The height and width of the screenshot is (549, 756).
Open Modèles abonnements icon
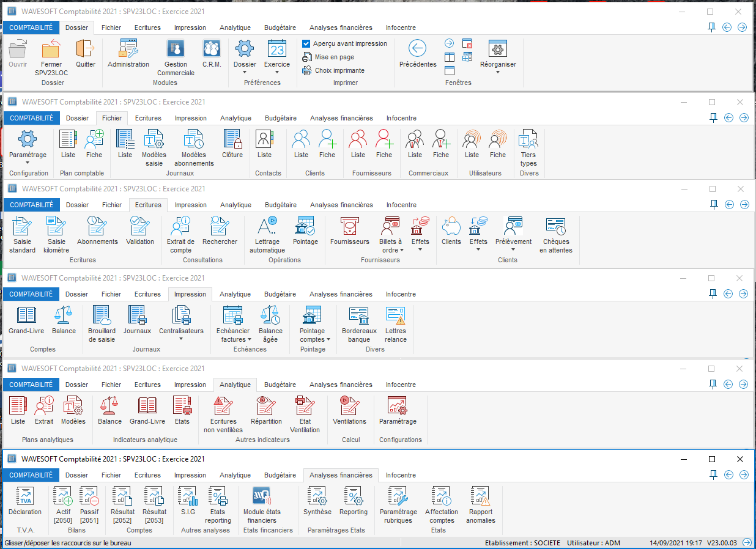point(194,139)
